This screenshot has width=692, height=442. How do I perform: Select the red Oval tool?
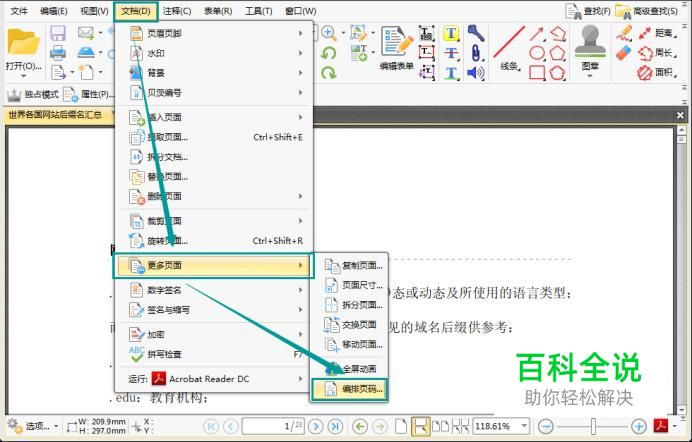[x=537, y=53]
